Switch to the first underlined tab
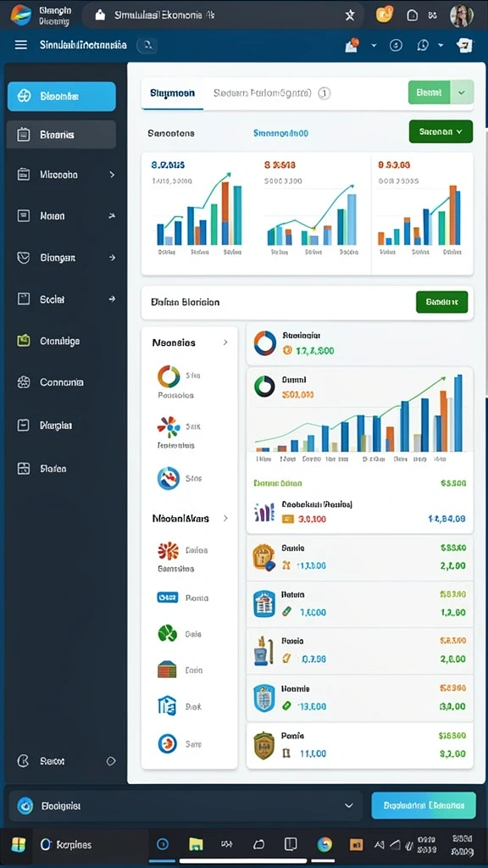Viewport: 488px width, 868px height. 172,93
